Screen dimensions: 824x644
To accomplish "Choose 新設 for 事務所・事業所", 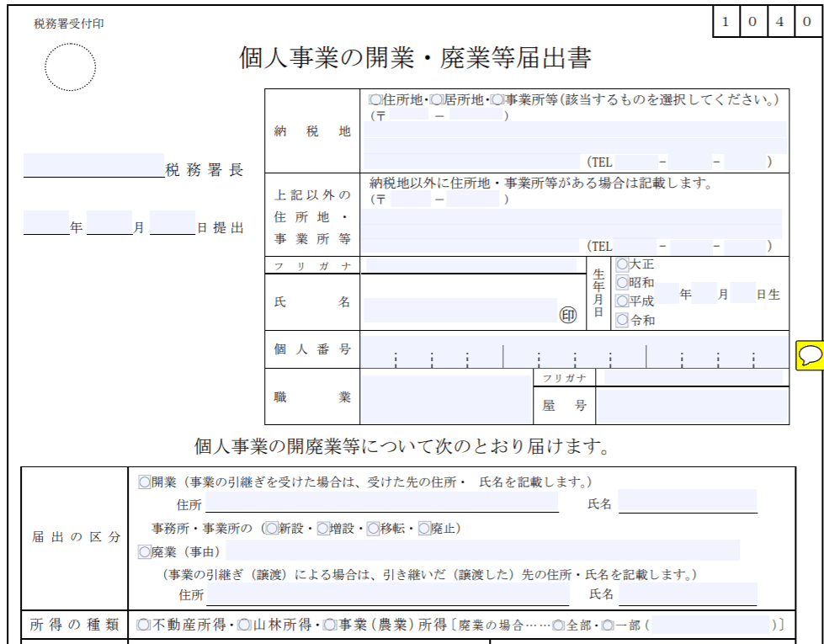I will coord(271,529).
